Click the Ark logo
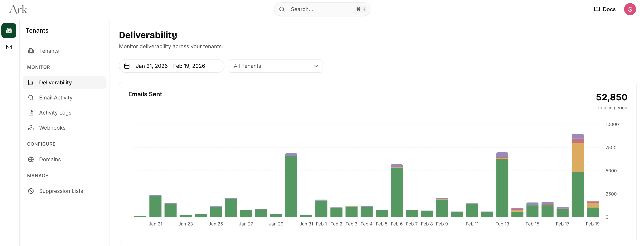Image resolution: width=644 pixels, height=246 pixels. pyautogui.click(x=18, y=9)
